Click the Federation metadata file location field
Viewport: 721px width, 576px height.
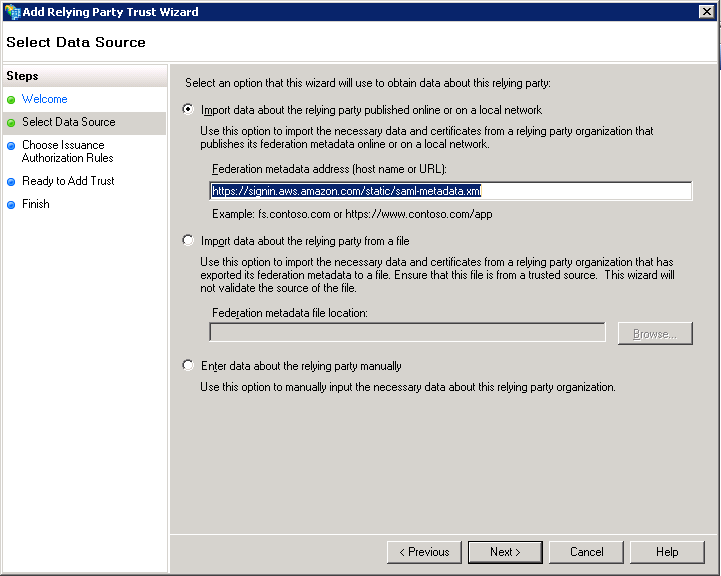(407, 332)
